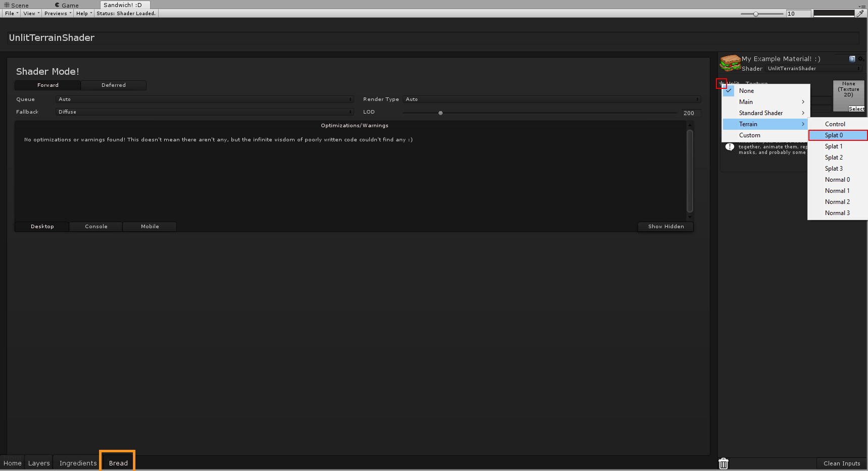The height and width of the screenshot is (471, 868).
Task: Choose Splat 0 from Terrain submenu
Action: click(x=838, y=135)
